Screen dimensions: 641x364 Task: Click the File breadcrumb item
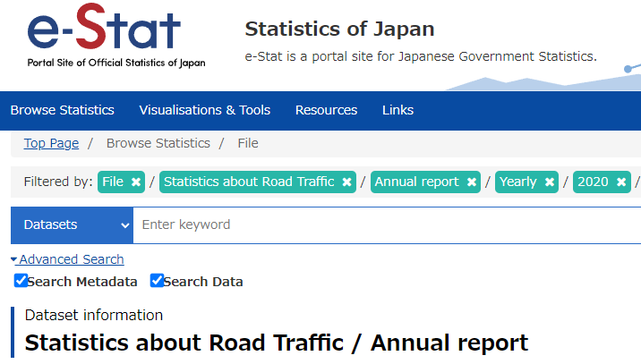point(248,143)
